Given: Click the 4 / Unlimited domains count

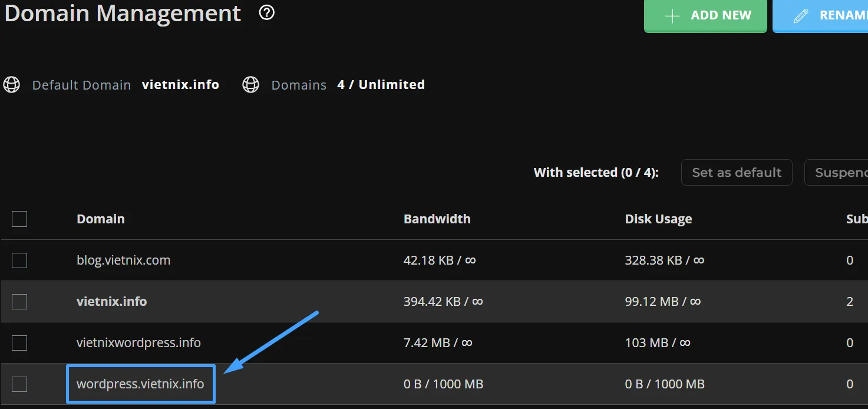Looking at the screenshot, I should [381, 85].
